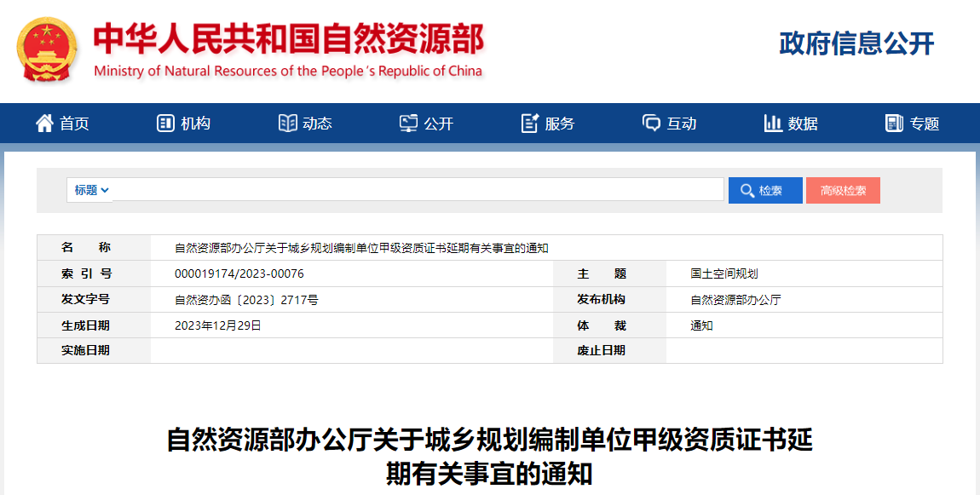Click the 动态 open-book icon

click(287, 124)
